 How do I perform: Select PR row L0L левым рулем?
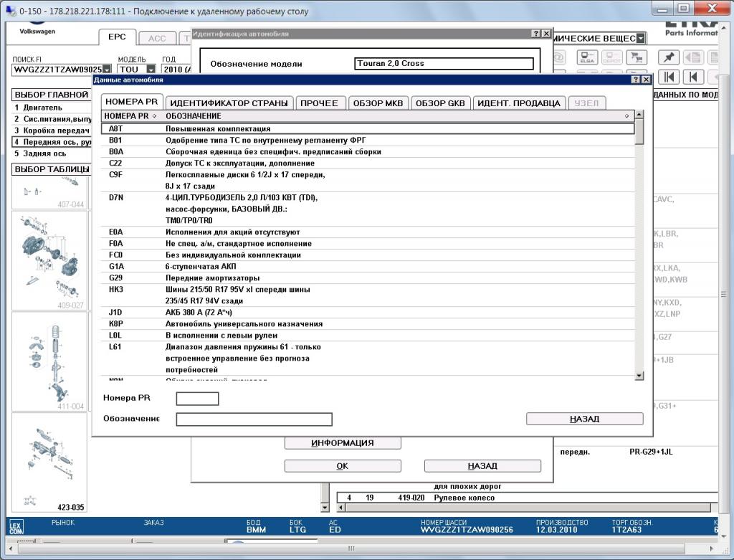[368, 336]
